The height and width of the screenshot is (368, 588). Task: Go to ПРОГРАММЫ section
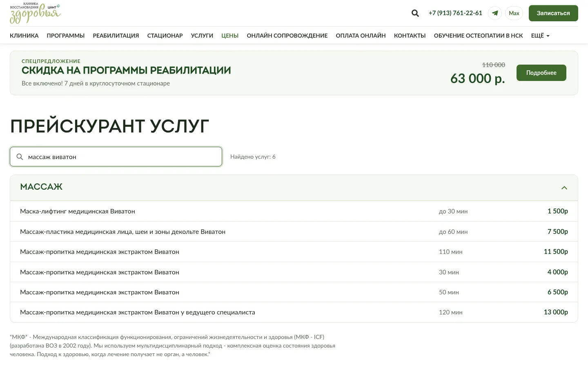[x=66, y=36]
